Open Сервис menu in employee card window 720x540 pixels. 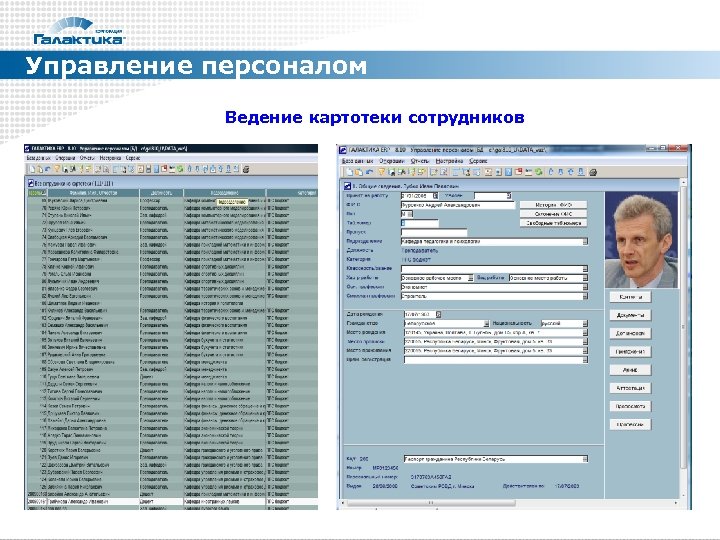click(478, 161)
